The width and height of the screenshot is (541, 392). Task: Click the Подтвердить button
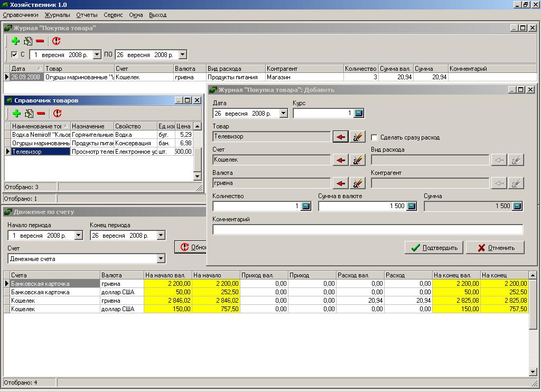(x=434, y=247)
